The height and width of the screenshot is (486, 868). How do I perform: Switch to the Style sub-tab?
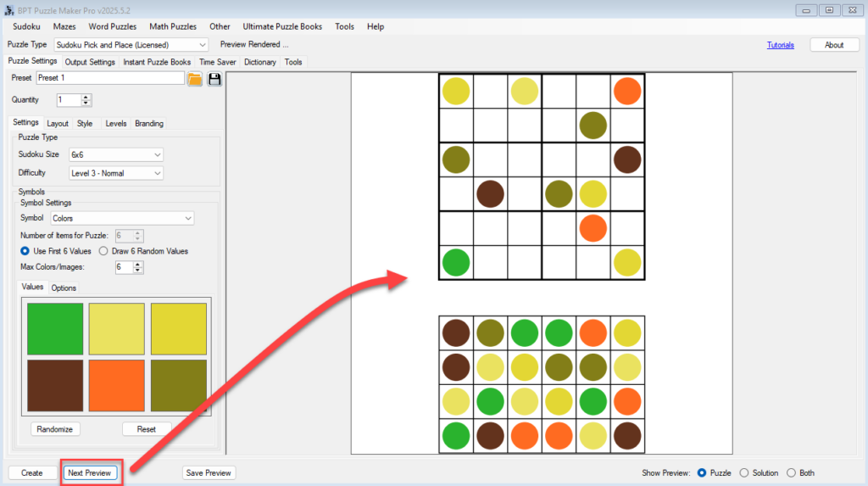(x=85, y=124)
